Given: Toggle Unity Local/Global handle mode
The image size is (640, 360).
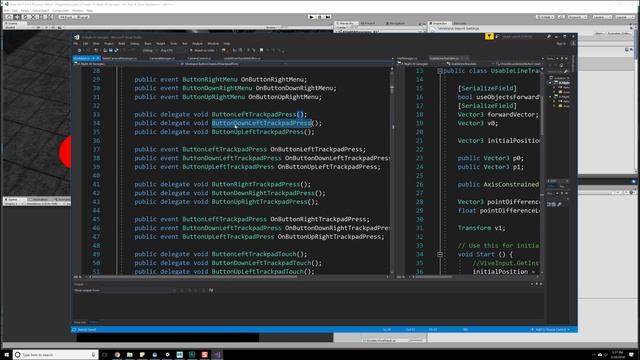Looking at the screenshot, I should 82,17.
